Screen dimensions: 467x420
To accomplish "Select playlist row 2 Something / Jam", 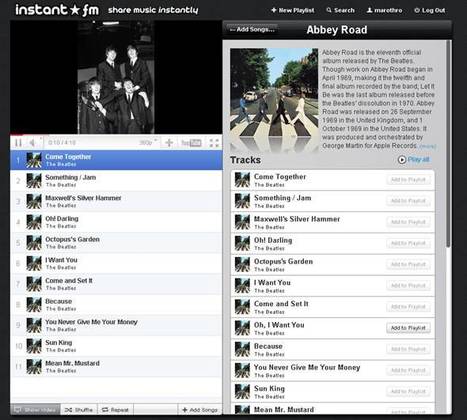I will (x=116, y=181).
